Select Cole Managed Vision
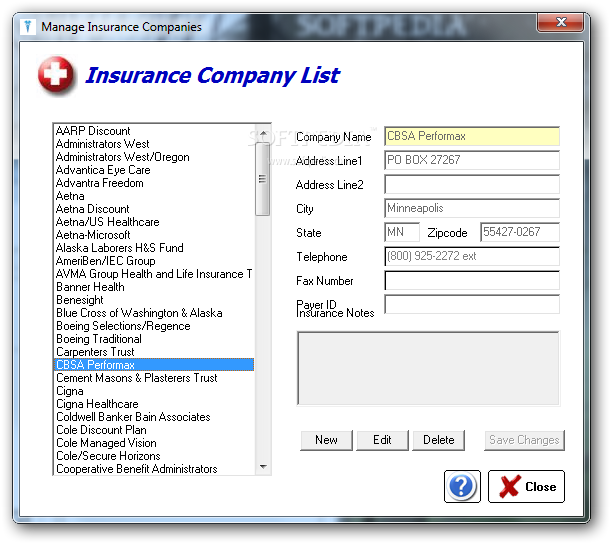The height and width of the screenshot is (544, 611). pos(154,443)
